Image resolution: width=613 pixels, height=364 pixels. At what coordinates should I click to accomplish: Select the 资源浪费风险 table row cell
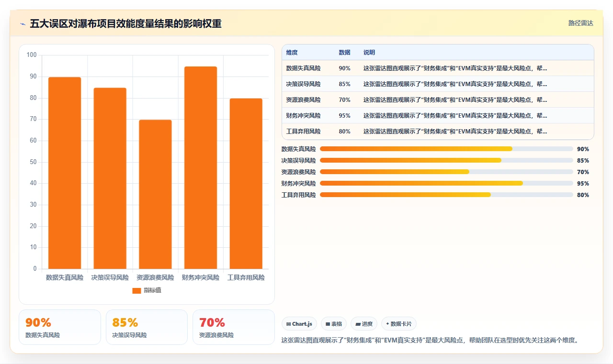303,100
